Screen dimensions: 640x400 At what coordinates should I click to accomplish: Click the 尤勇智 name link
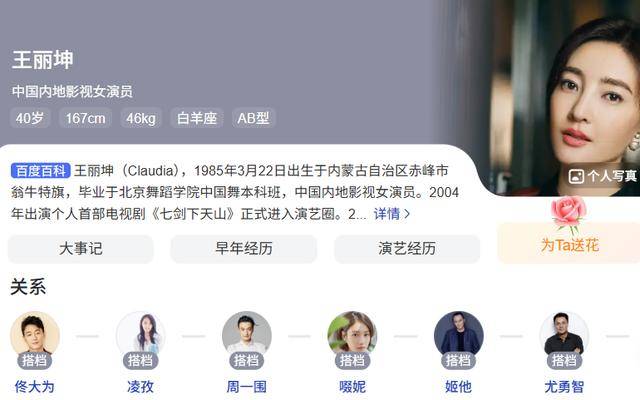pyautogui.click(x=564, y=386)
